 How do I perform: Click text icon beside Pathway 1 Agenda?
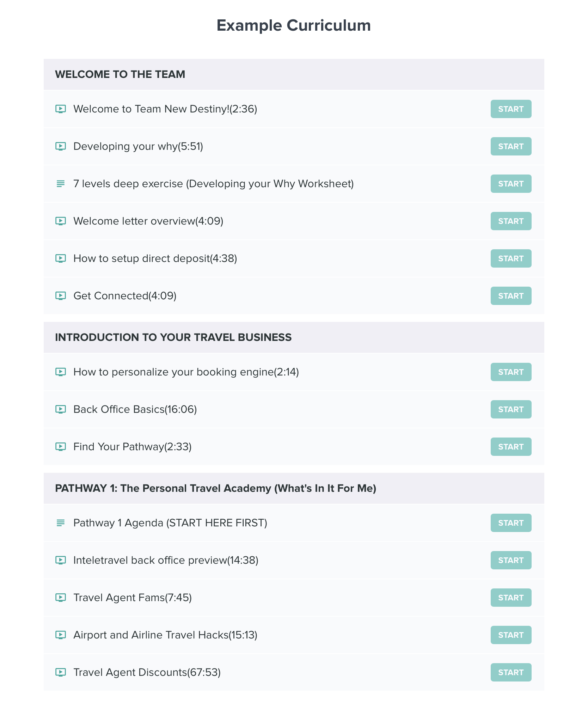pos(61,523)
